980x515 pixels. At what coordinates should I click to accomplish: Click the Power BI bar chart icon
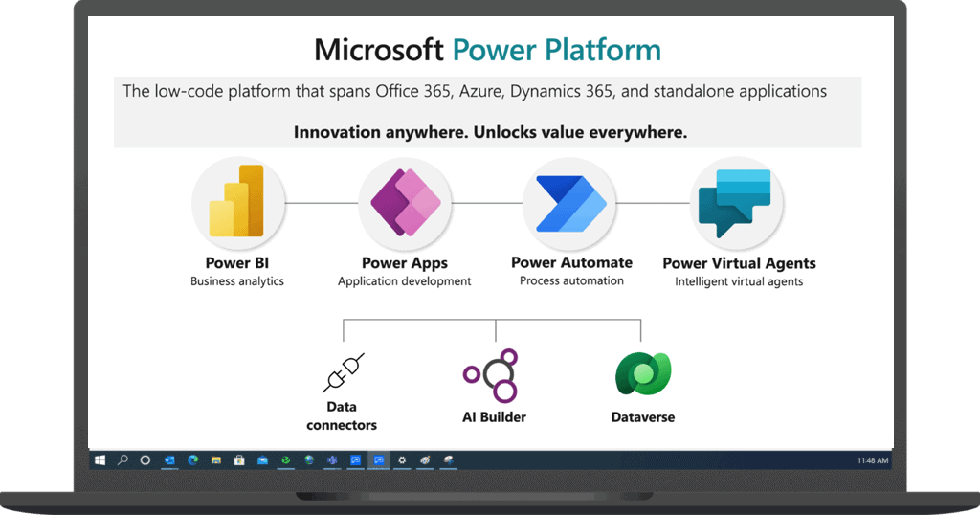[237, 201]
